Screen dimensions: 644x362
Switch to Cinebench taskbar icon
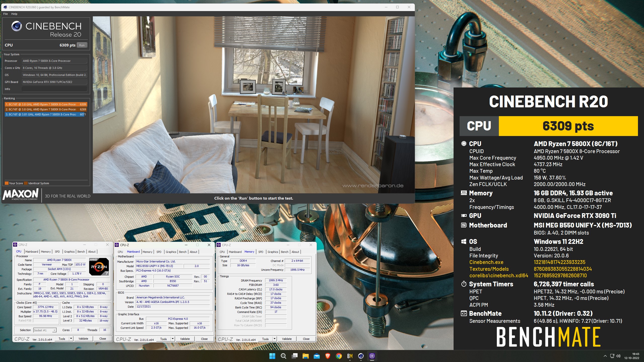tap(361, 356)
